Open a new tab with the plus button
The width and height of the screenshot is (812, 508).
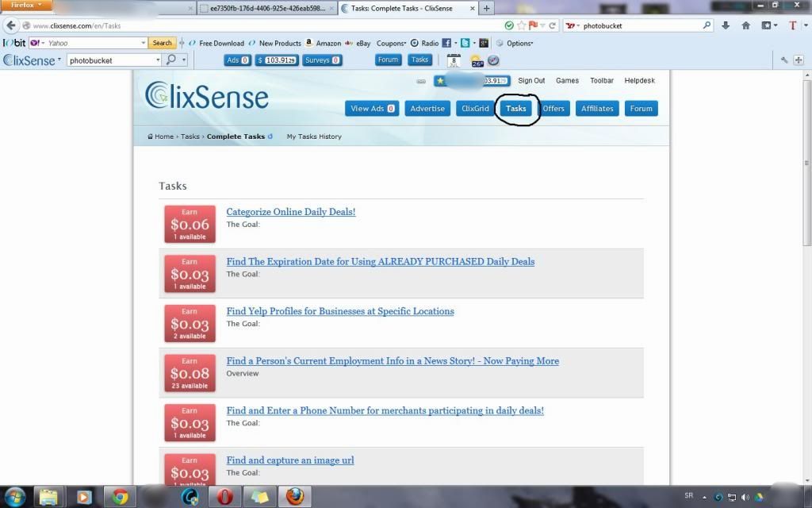point(486,8)
